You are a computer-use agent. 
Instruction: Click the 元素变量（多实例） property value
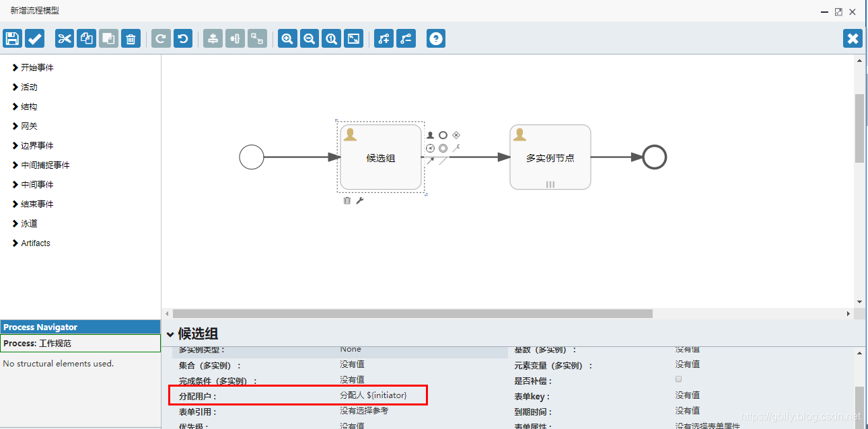pyautogui.click(x=688, y=364)
